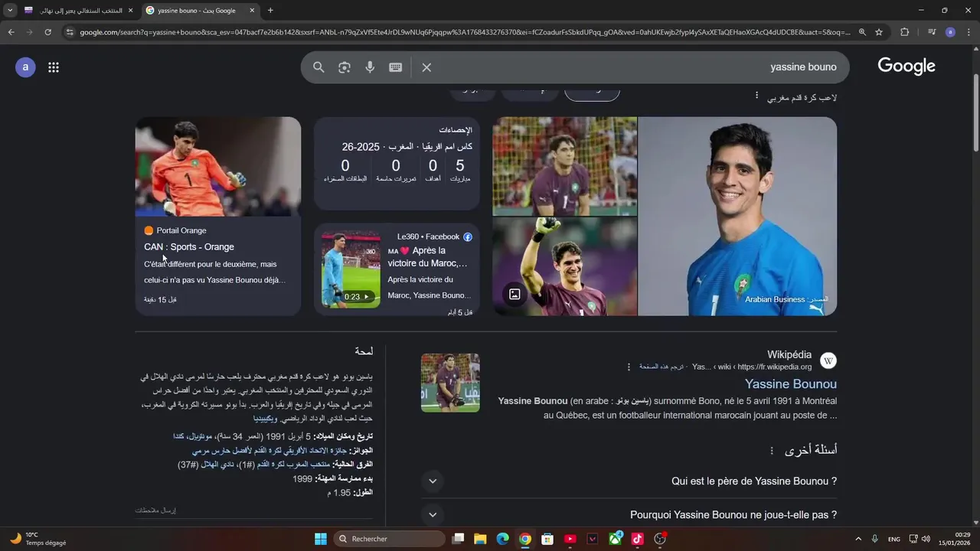The height and width of the screenshot is (551, 980).
Task: Open TikTok from the taskbar
Action: click(637, 539)
